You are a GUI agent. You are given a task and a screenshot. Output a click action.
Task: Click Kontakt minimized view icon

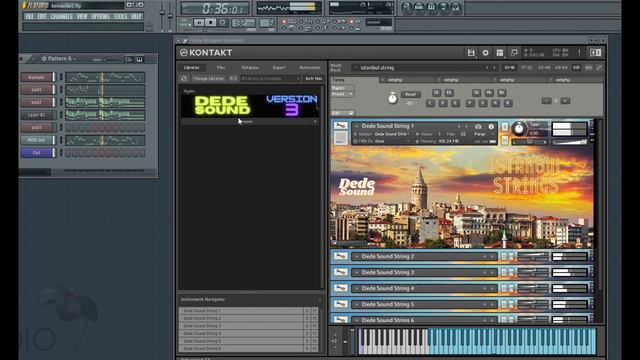tap(514, 53)
